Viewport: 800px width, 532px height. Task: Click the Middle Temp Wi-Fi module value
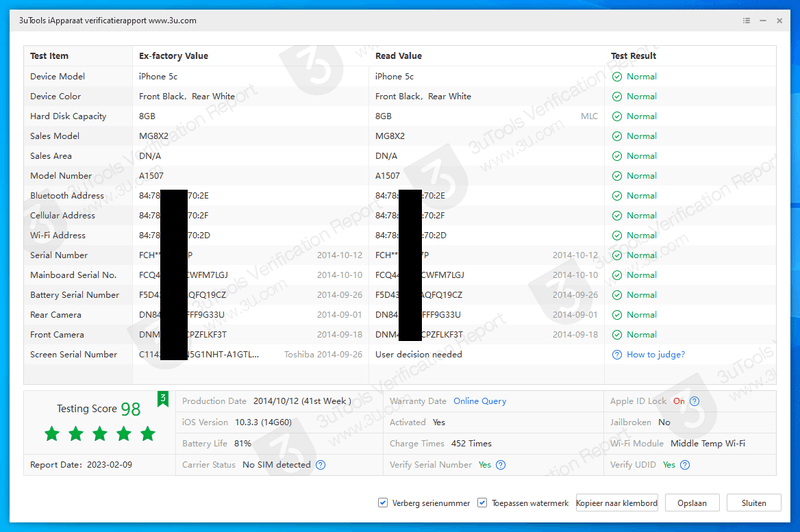tap(708, 444)
